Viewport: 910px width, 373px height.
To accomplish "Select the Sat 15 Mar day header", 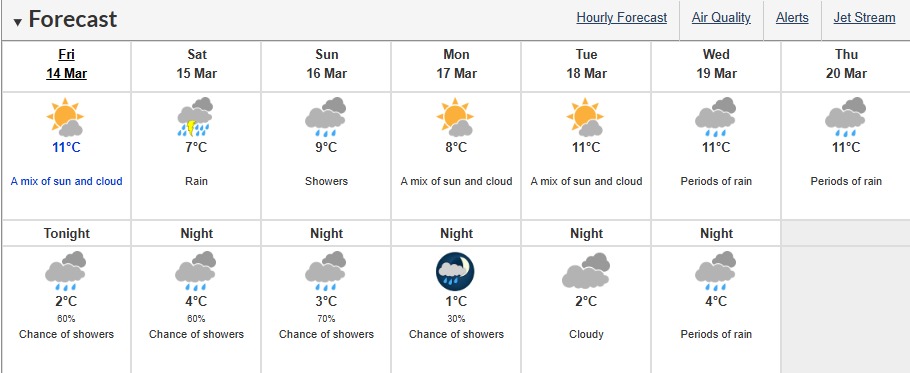I will tap(197, 64).
